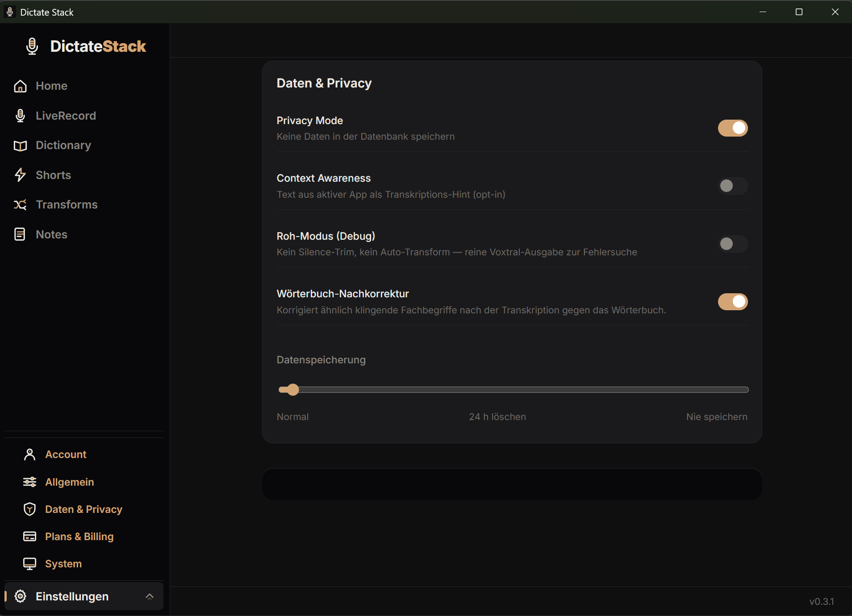
Task: Click the 'Normal' slider label
Action: coord(292,417)
